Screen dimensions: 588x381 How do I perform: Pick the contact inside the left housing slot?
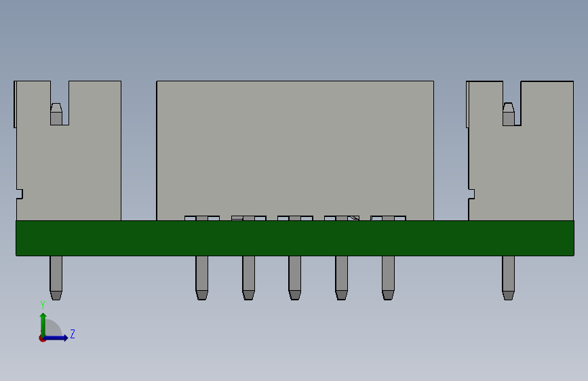56,114
